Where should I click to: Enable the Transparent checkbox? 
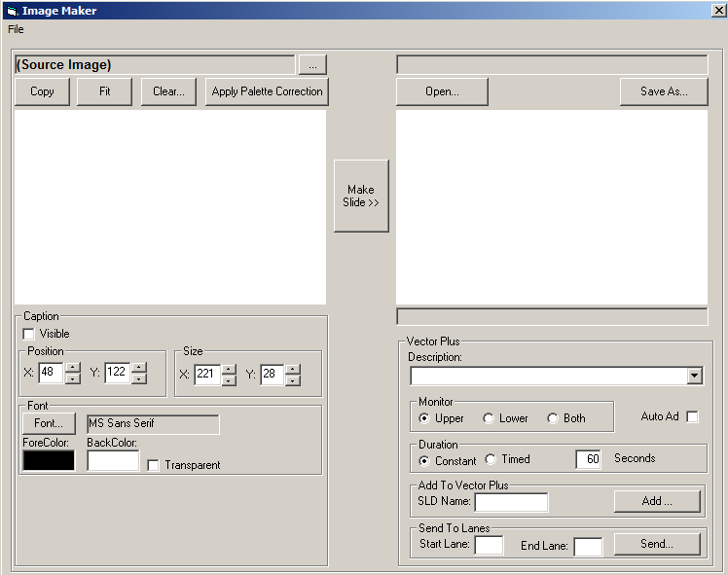[x=153, y=465]
